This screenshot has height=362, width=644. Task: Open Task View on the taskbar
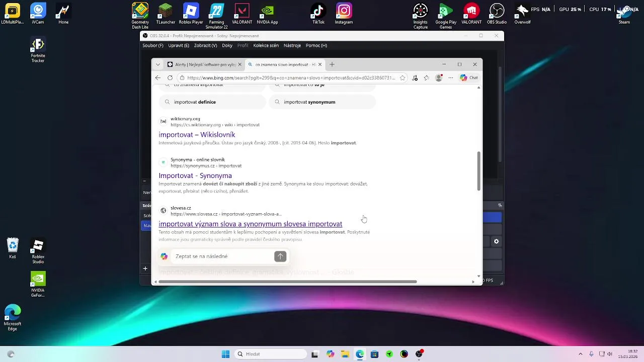(x=315, y=354)
